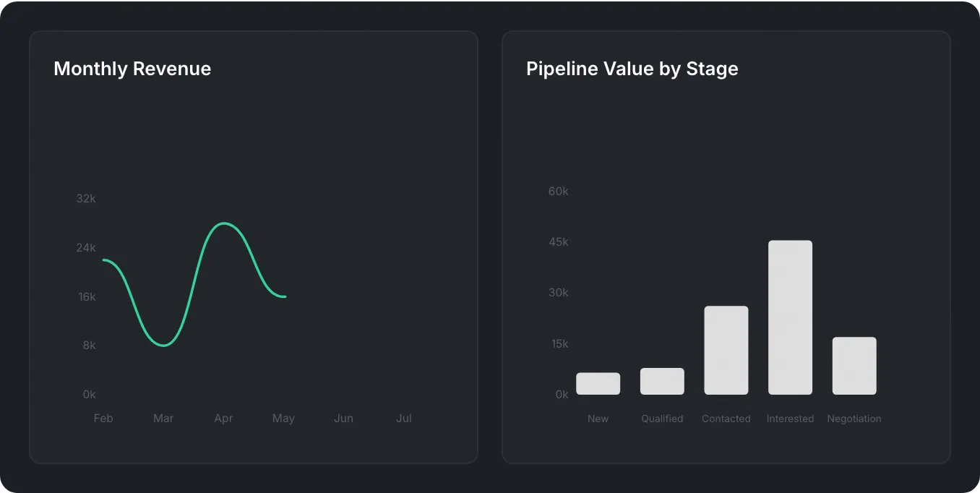Image resolution: width=980 pixels, height=493 pixels.
Task: Click the Jul axis label
Action: pos(403,418)
